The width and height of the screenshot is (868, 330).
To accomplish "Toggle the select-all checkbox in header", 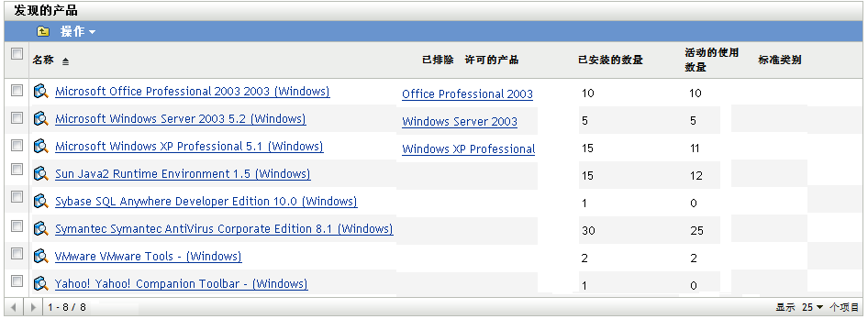I will tap(17, 53).
